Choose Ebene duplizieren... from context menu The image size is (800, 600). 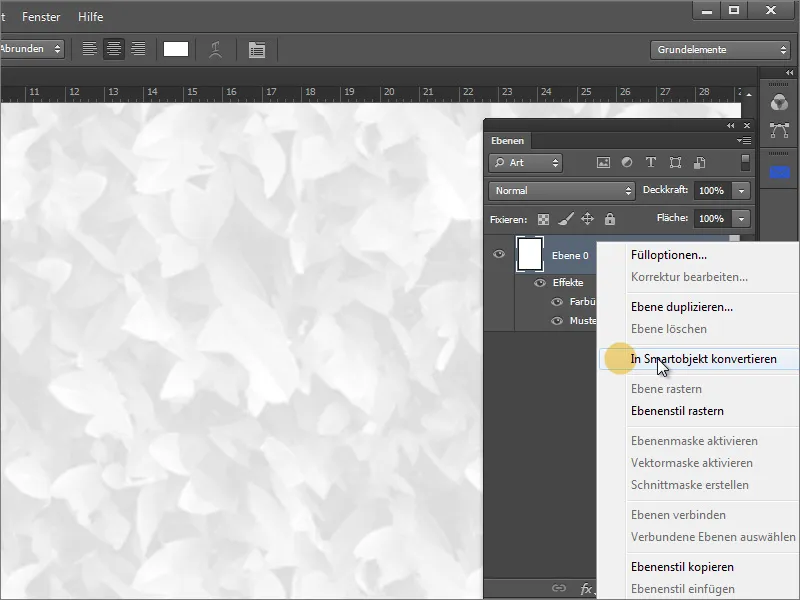pyautogui.click(x=682, y=307)
